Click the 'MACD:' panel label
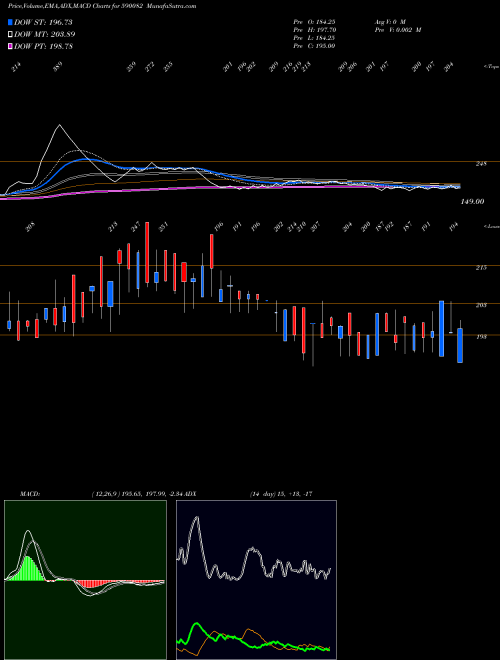Image resolution: width=500 pixels, height=660 pixels. click(29, 494)
